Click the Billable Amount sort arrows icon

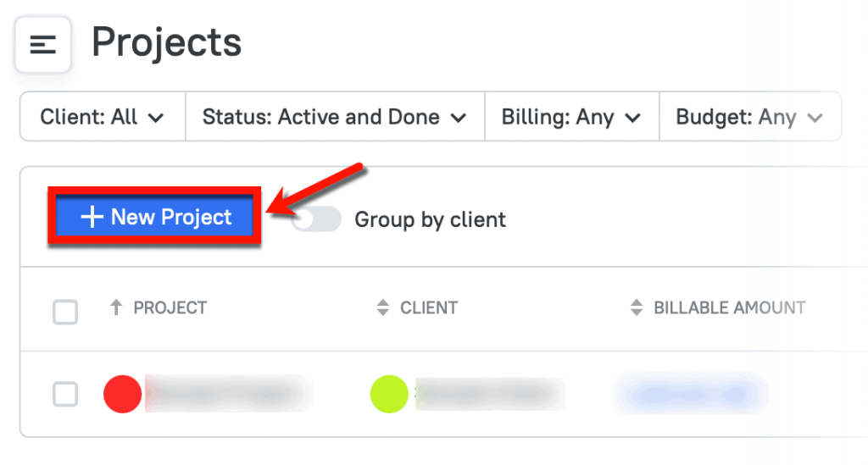click(637, 308)
